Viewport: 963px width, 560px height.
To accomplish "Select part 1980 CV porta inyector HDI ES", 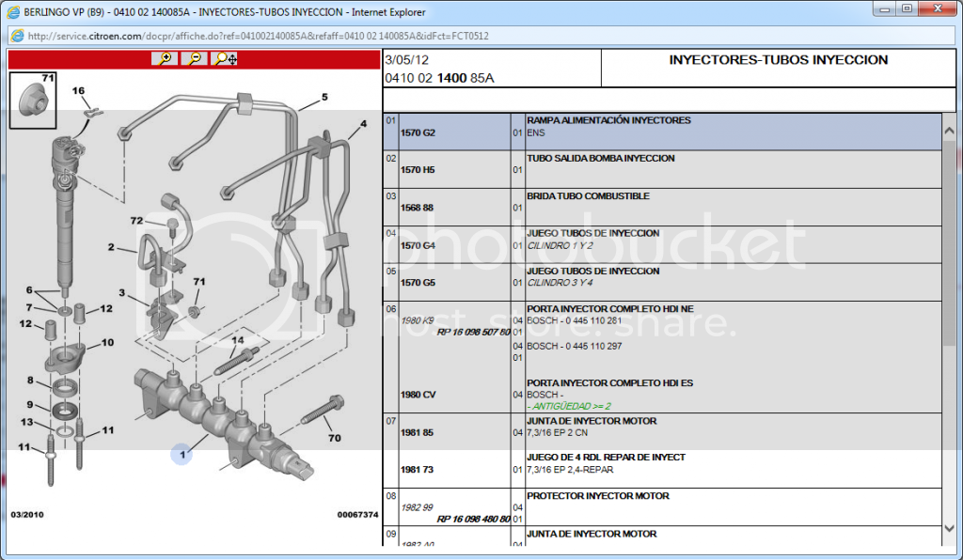I will coord(418,395).
